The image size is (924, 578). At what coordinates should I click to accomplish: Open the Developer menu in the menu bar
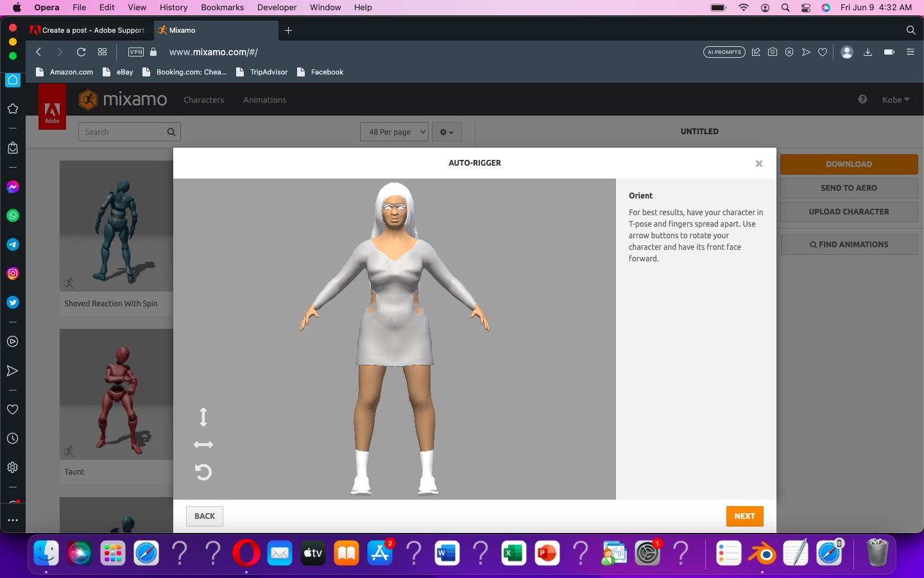coord(277,7)
